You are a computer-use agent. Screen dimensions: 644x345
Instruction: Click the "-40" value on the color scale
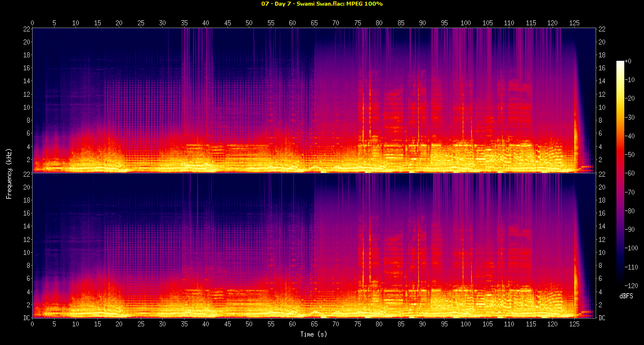[629, 136]
